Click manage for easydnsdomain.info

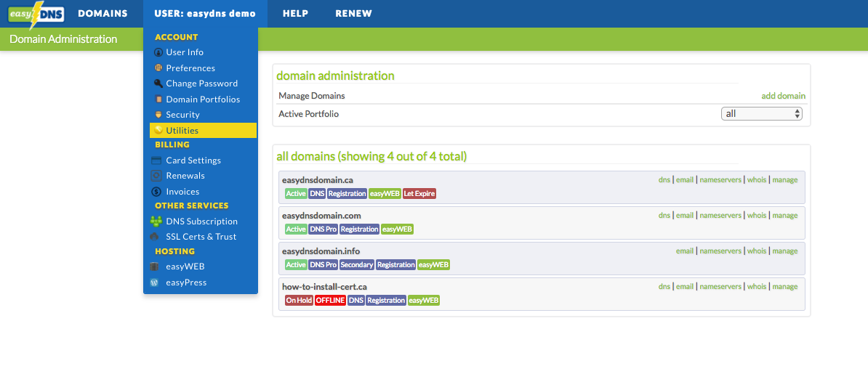tap(785, 251)
